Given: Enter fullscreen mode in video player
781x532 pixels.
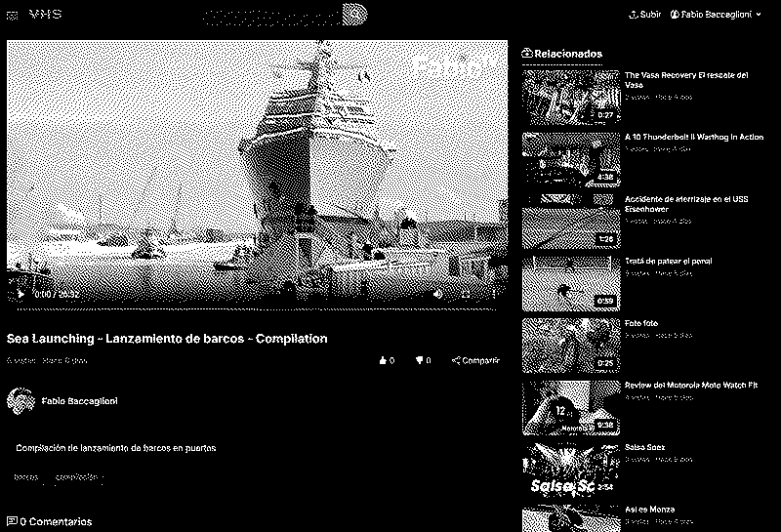Looking at the screenshot, I should 492,293.
